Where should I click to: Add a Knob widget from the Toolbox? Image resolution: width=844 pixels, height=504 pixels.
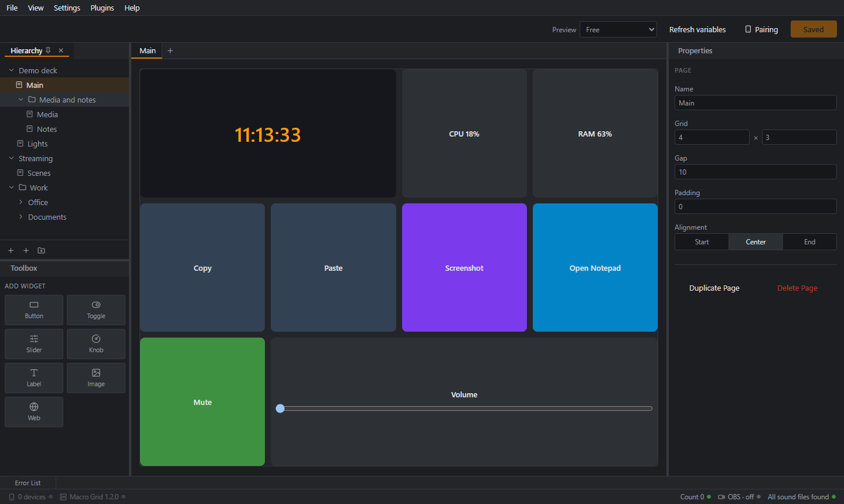(96, 344)
